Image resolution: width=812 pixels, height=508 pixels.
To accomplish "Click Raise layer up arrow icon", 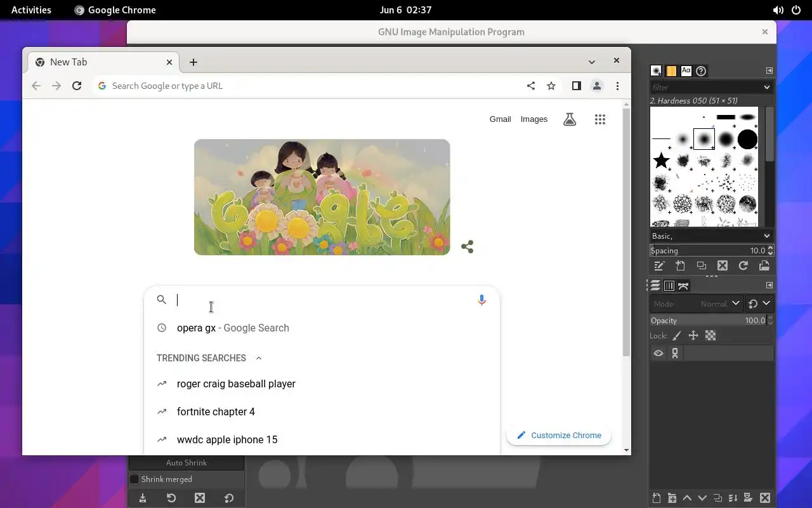I will 687,498.
